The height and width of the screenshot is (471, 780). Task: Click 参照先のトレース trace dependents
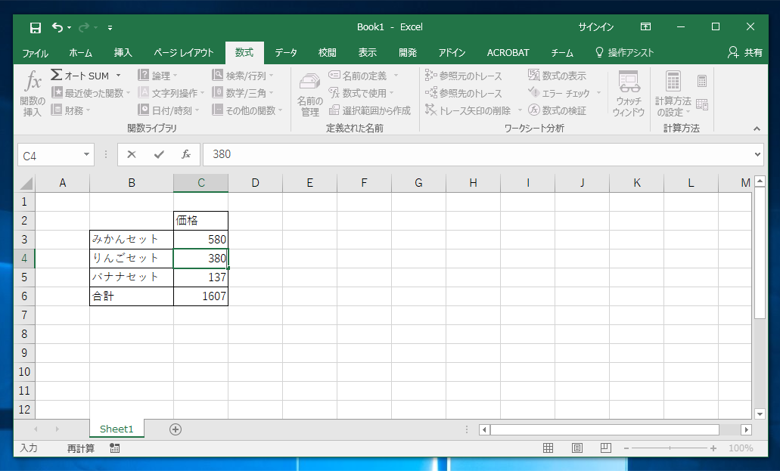point(464,93)
